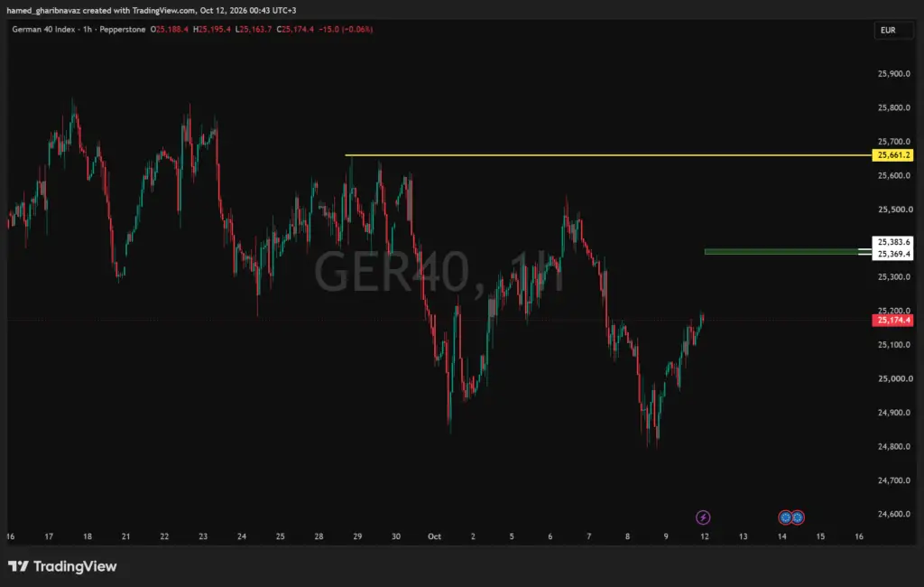Viewport: 924px width, 587px height.
Task: Click the purple lightning event icon
Action: tap(702, 517)
